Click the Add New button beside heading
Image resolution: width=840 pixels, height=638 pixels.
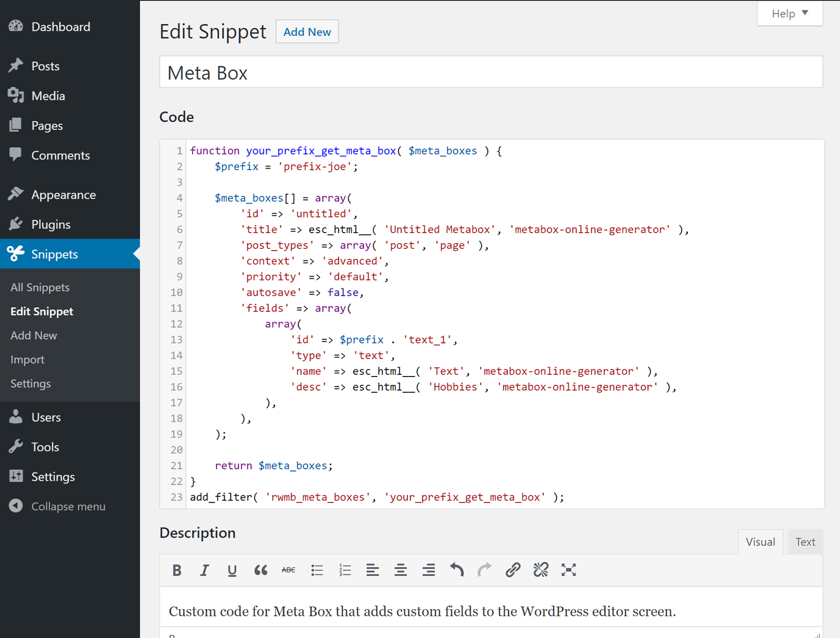(307, 32)
